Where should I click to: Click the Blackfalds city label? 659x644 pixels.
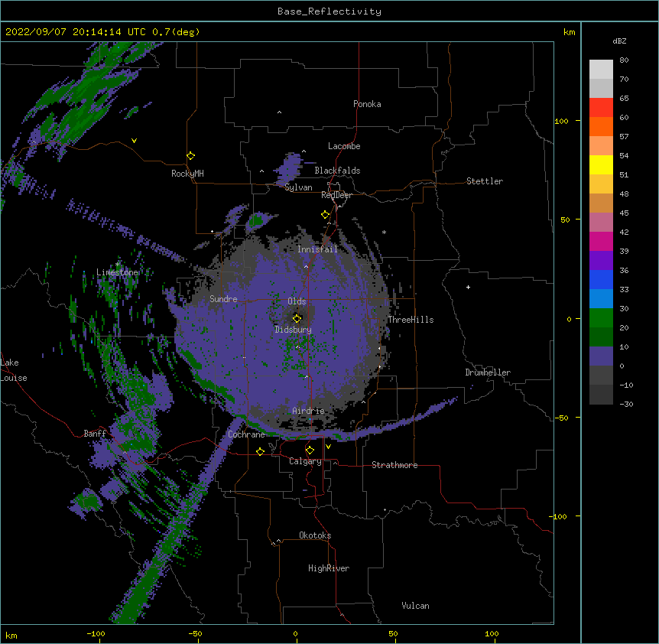pyautogui.click(x=337, y=171)
